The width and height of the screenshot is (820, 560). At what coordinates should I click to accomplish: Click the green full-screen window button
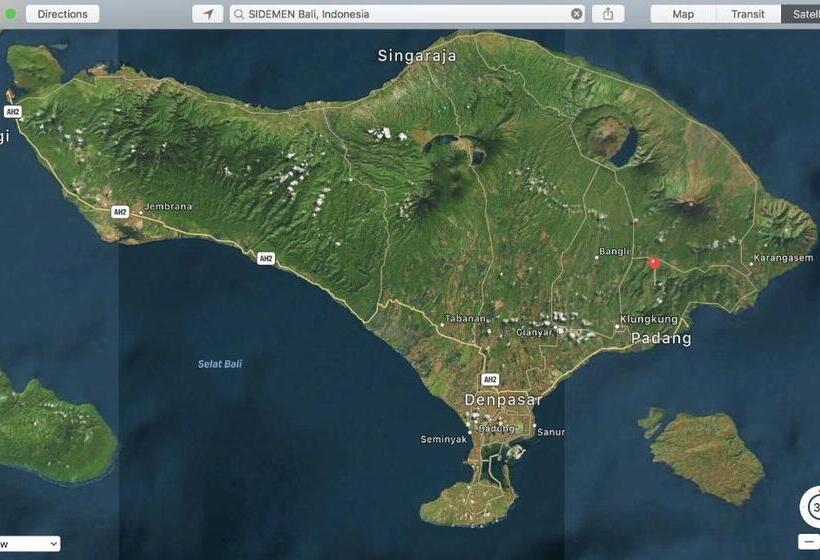(x=11, y=14)
